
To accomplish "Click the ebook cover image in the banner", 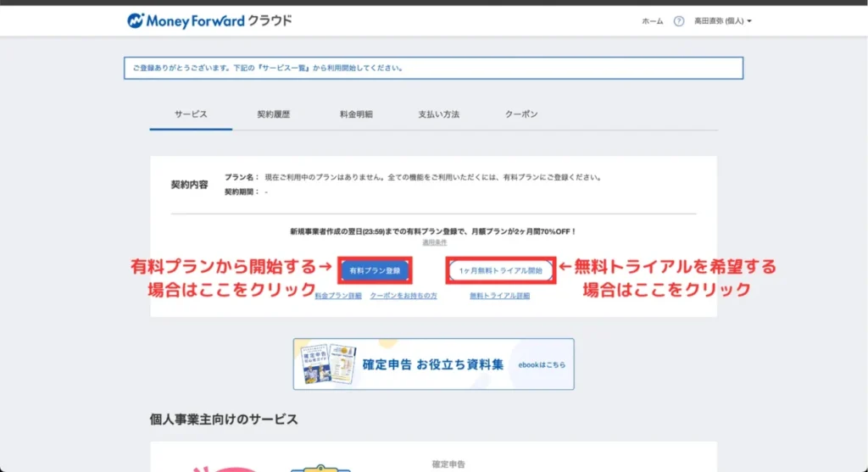I will (328, 364).
